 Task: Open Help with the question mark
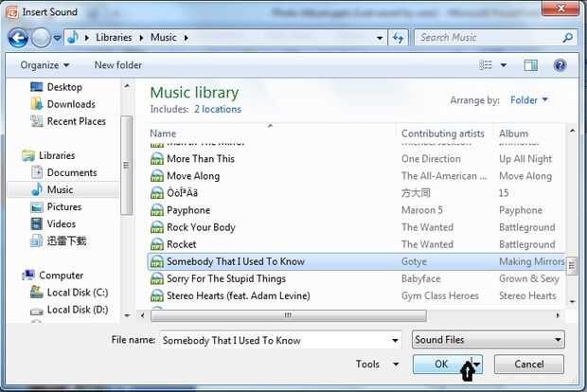tap(560, 65)
